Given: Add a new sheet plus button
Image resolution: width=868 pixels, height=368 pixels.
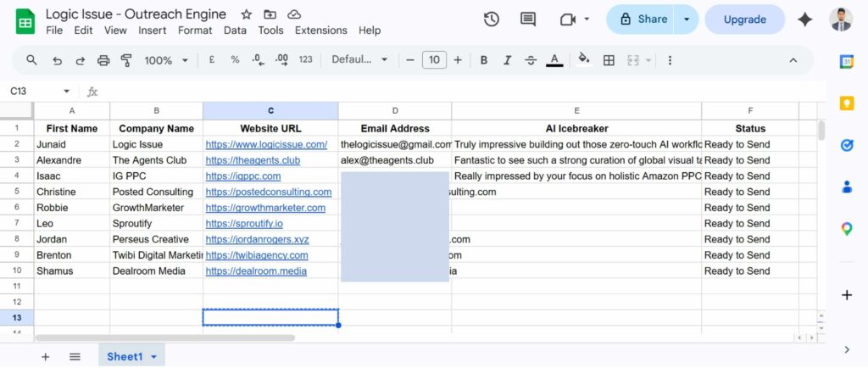Looking at the screenshot, I should pos(46,357).
